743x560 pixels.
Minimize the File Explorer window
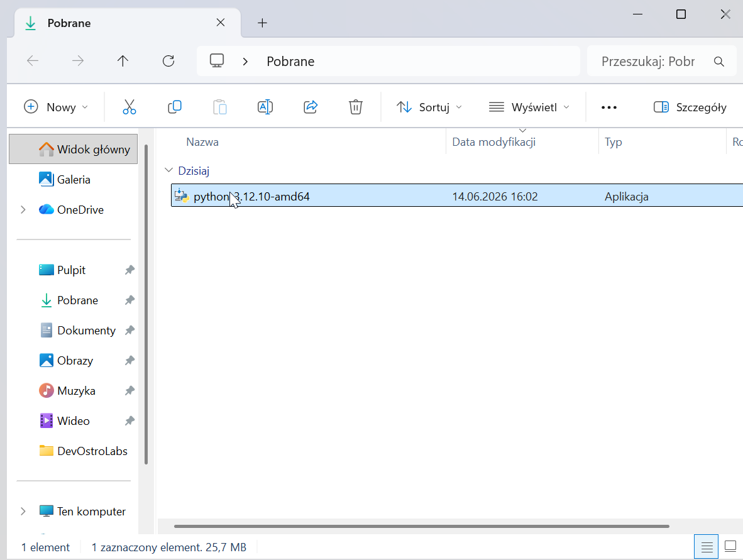point(638,14)
